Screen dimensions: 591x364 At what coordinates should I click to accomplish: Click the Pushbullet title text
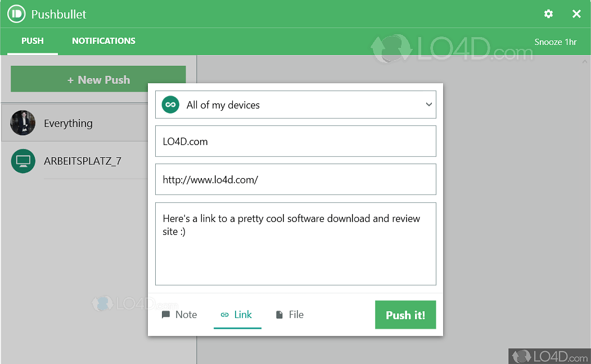pos(58,14)
